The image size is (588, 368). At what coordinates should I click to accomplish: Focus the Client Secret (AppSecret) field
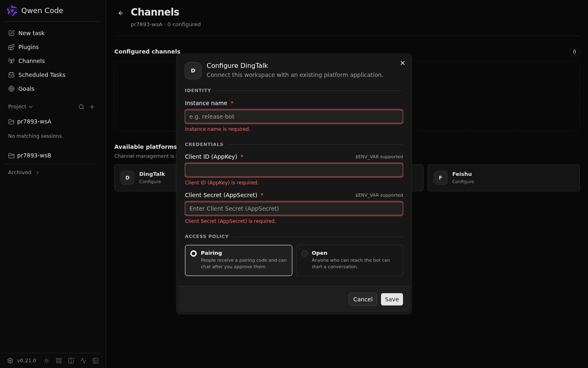294,209
